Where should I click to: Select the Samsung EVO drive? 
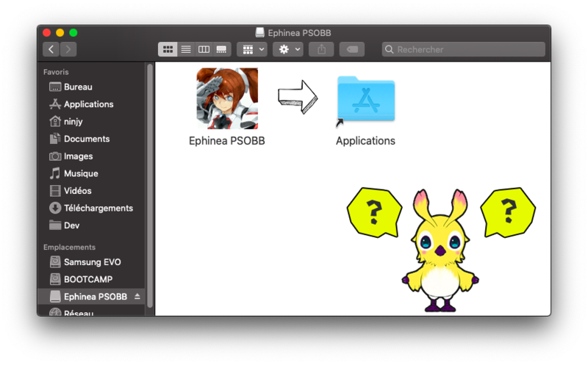click(x=90, y=262)
